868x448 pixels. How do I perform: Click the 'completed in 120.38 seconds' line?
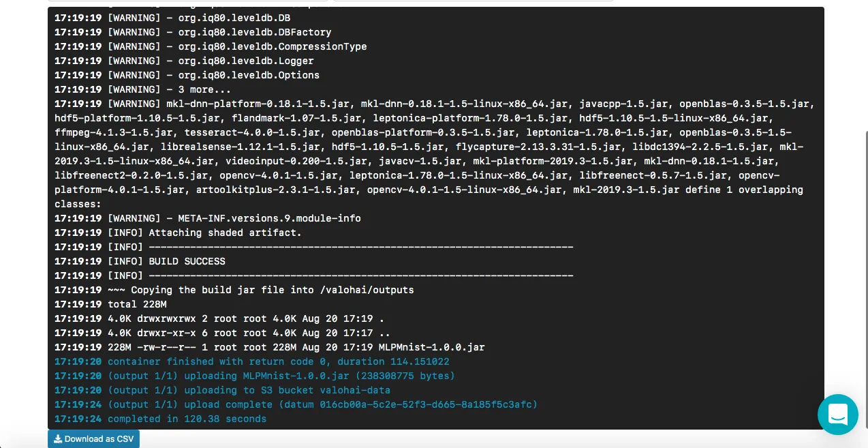[x=161, y=419]
